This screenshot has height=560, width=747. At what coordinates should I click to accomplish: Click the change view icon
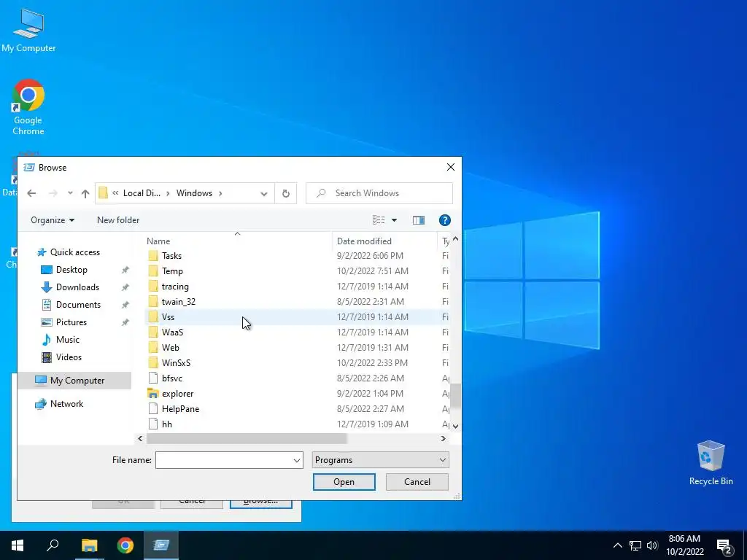click(x=379, y=220)
